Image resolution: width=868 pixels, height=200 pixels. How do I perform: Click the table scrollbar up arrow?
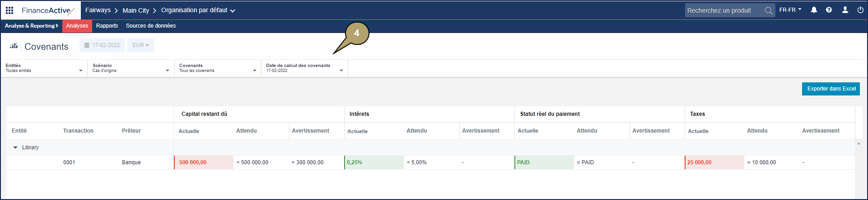(859, 144)
